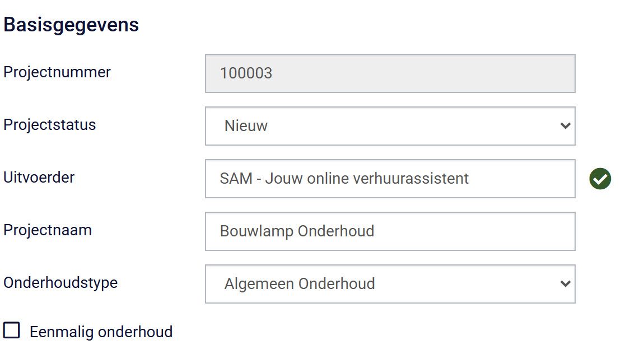Screen dimensions: 644x354
Task: Click the Projectnaam label
Action: (48, 230)
